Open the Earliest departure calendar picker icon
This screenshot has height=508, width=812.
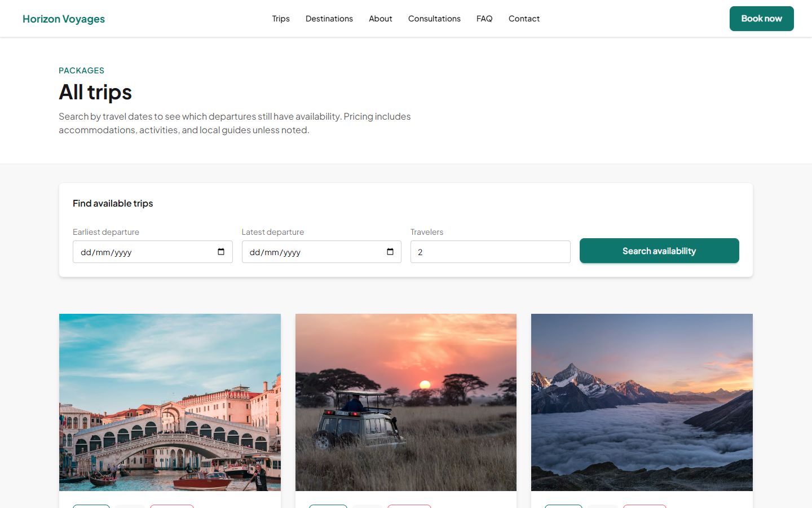point(221,252)
